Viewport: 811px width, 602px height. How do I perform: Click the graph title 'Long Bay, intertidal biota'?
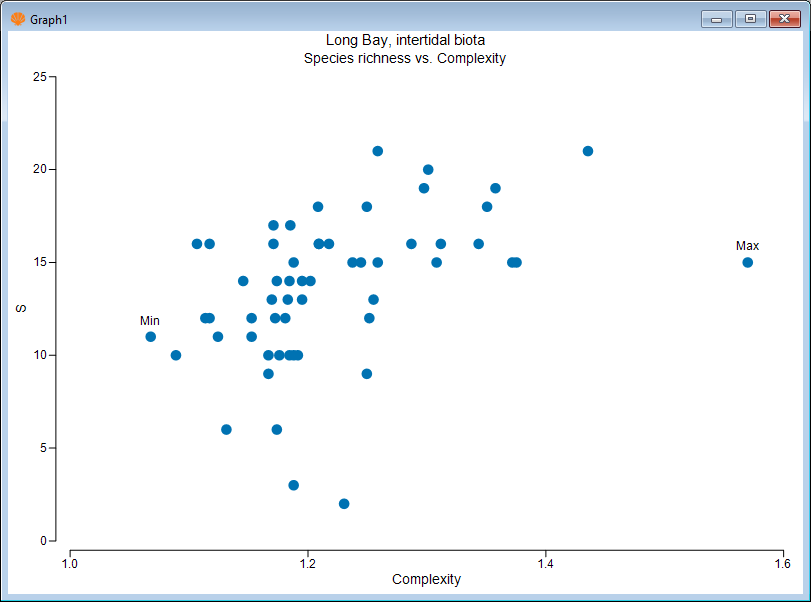[x=405, y=40]
